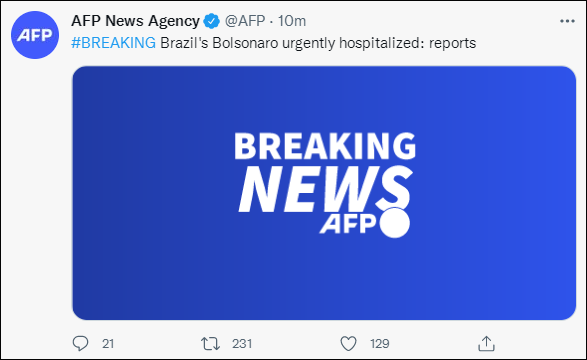
Task: Like the tweet with the heart icon
Action: 348,344
